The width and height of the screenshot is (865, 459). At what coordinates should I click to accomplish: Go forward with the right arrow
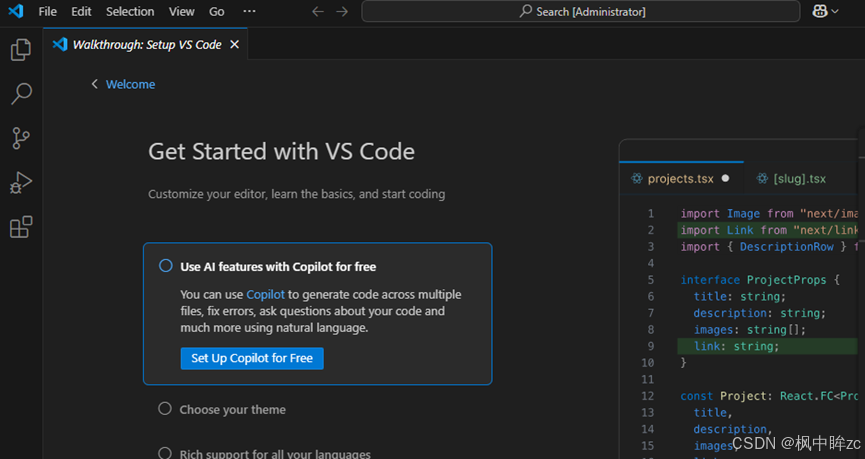pos(342,12)
